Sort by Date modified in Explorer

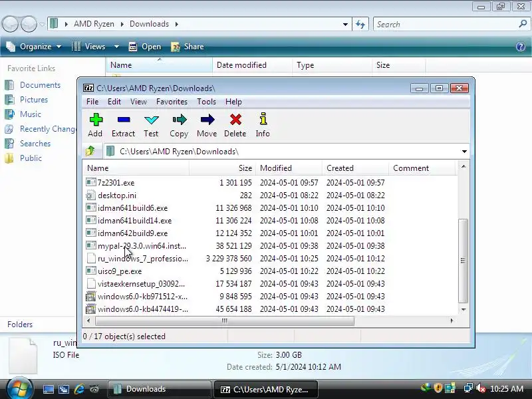point(252,65)
